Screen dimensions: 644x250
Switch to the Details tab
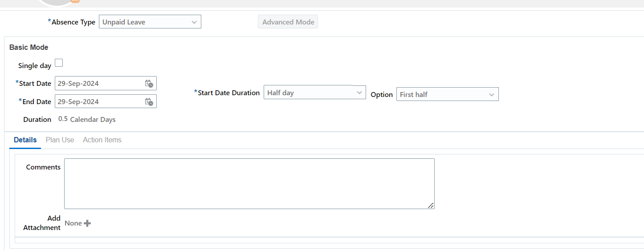pos(25,140)
